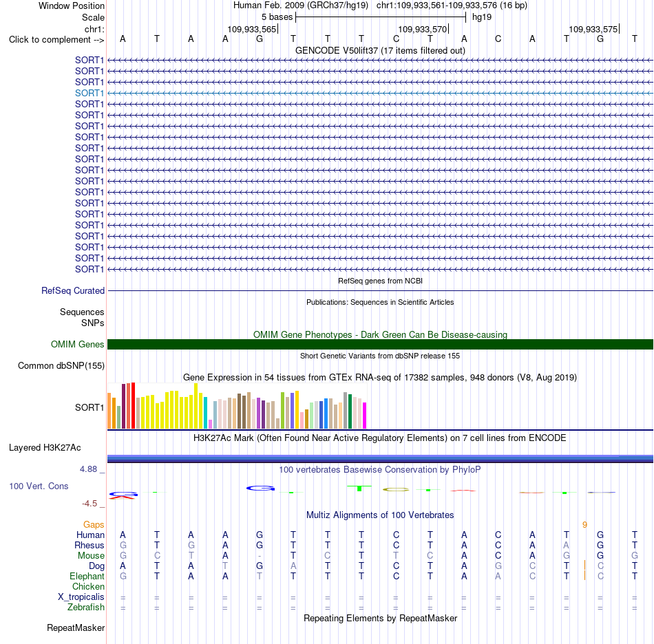Click the Mouse alignment row label
The image size is (654, 644).
tap(91, 556)
